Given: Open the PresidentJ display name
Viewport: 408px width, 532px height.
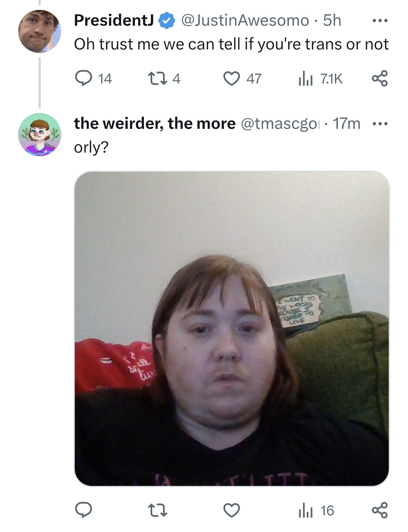Looking at the screenshot, I should click(x=114, y=20).
